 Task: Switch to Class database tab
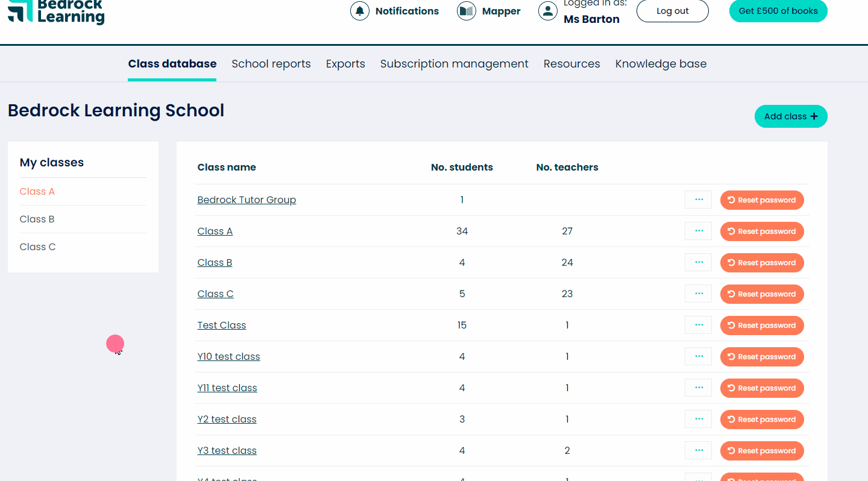(x=172, y=64)
